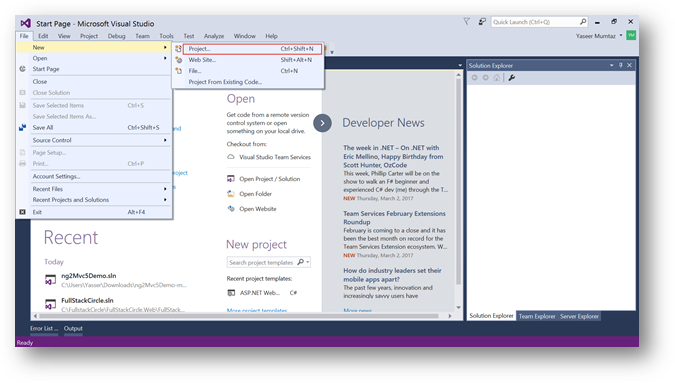Click the ng2Mvc5Demo.sln solution icon

pyautogui.click(x=50, y=280)
